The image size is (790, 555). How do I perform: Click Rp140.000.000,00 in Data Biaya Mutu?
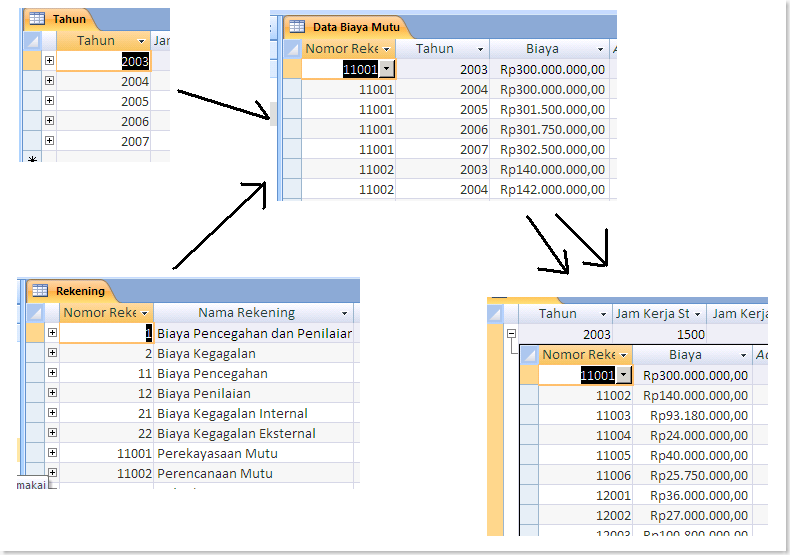click(549, 169)
